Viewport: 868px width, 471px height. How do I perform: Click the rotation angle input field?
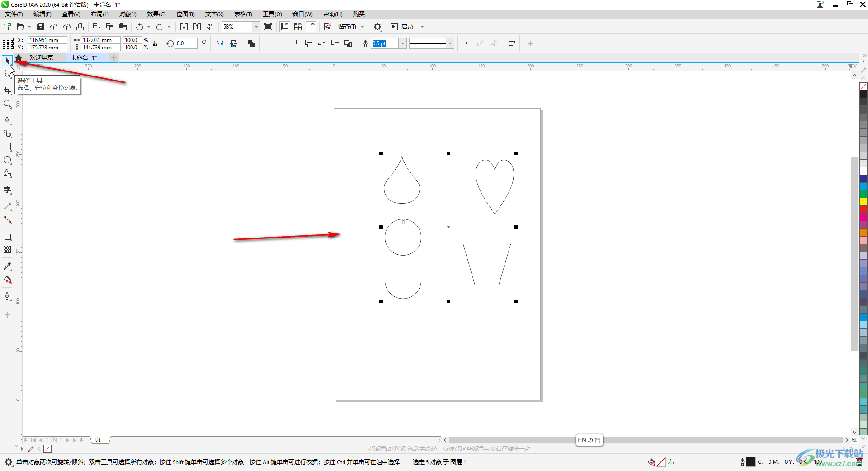pyautogui.click(x=186, y=43)
